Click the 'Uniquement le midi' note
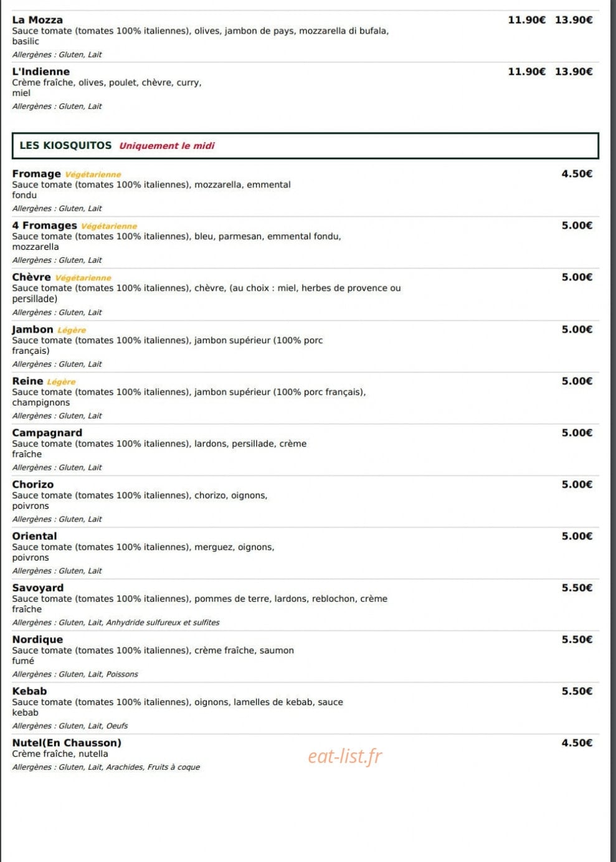 (167, 146)
